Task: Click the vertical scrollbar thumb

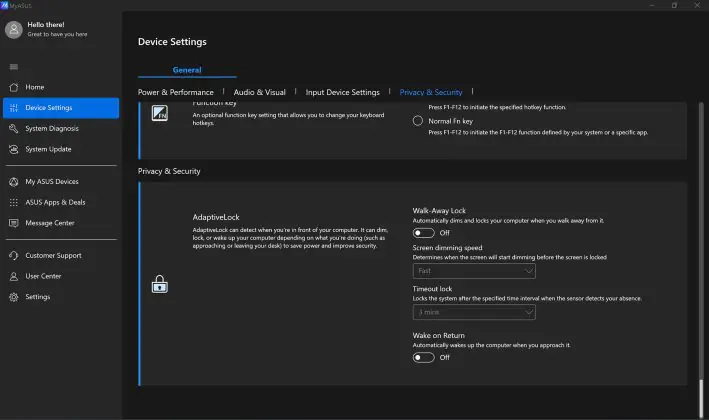Action: (x=701, y=399)
